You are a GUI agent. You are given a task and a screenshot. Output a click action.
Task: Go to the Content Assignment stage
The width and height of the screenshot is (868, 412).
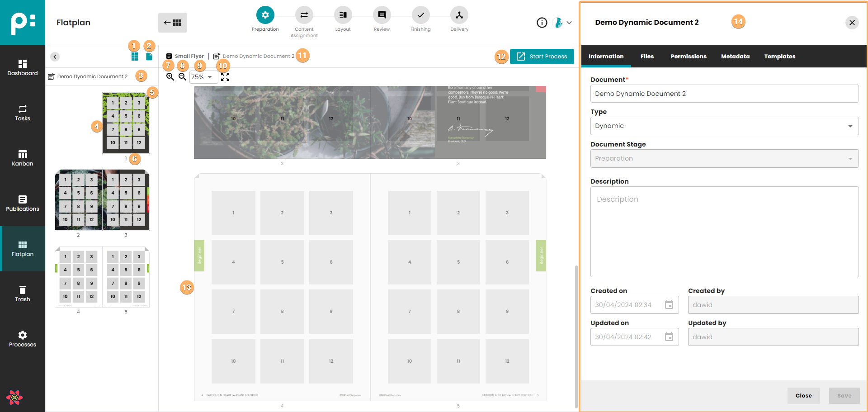click(x=304, y=15)
